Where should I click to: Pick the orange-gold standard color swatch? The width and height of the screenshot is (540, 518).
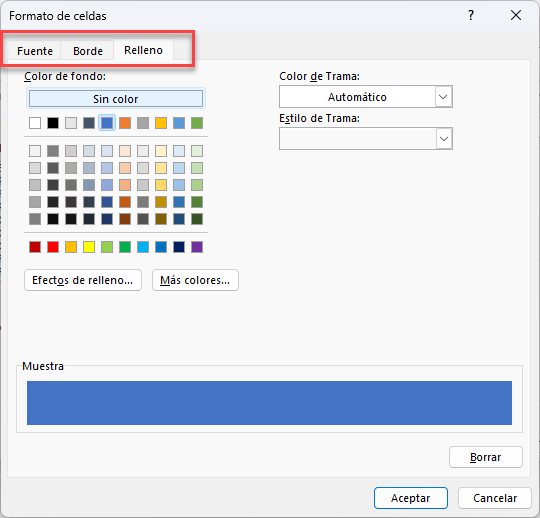pos(71,247)
